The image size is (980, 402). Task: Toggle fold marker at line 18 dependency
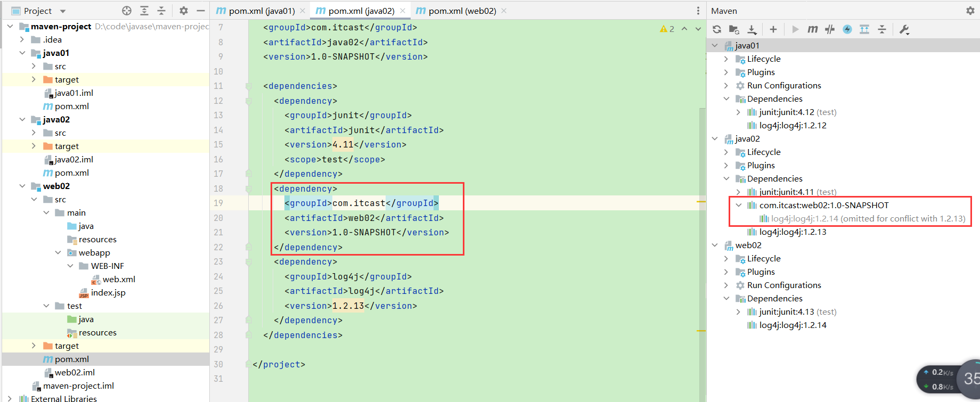(249, 188)
